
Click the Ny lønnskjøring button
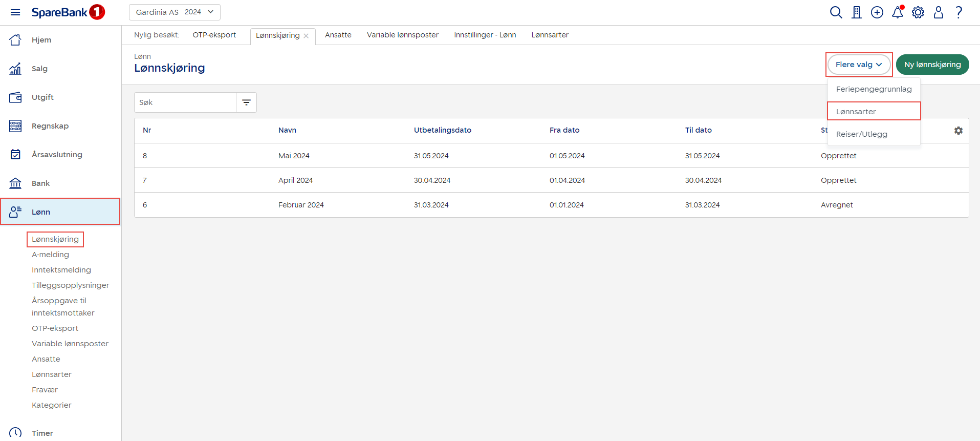(x=932, y=65)
